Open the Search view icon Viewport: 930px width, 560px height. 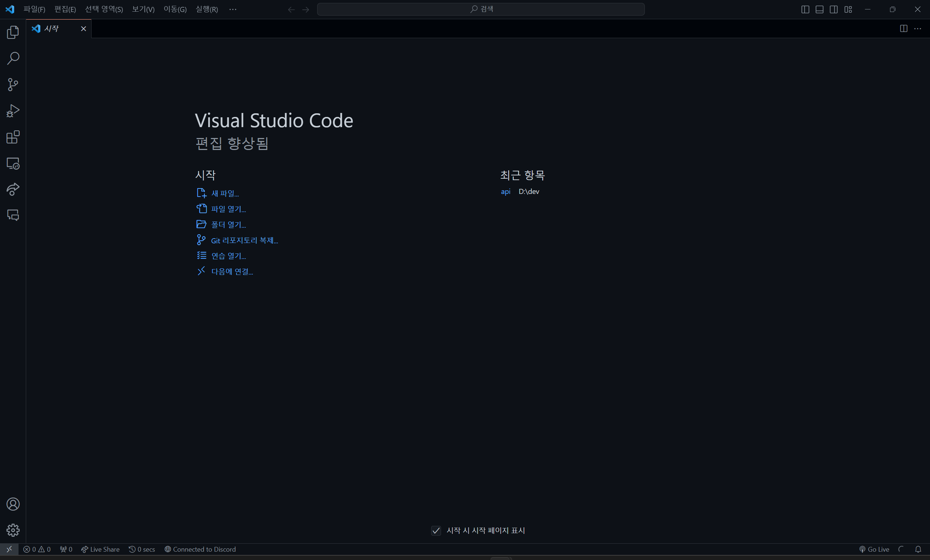(x=13, y=58)
